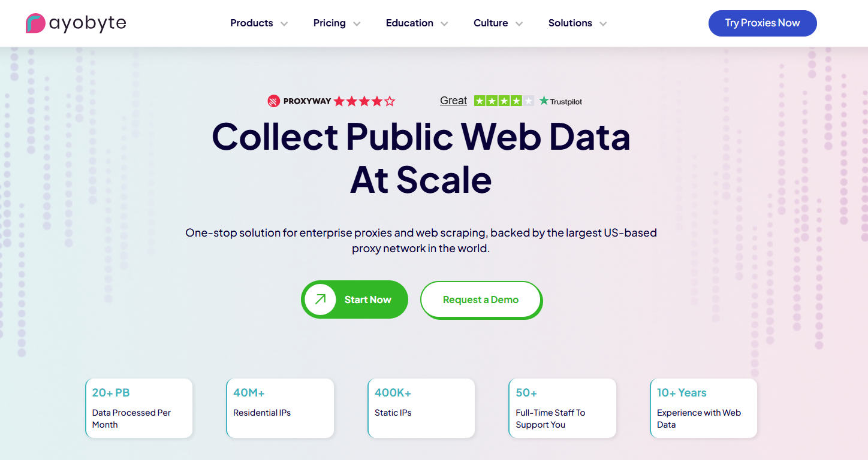Click the arrow icon in Start Now
This screenshot has width=868, height=460.
coord(321,299)
